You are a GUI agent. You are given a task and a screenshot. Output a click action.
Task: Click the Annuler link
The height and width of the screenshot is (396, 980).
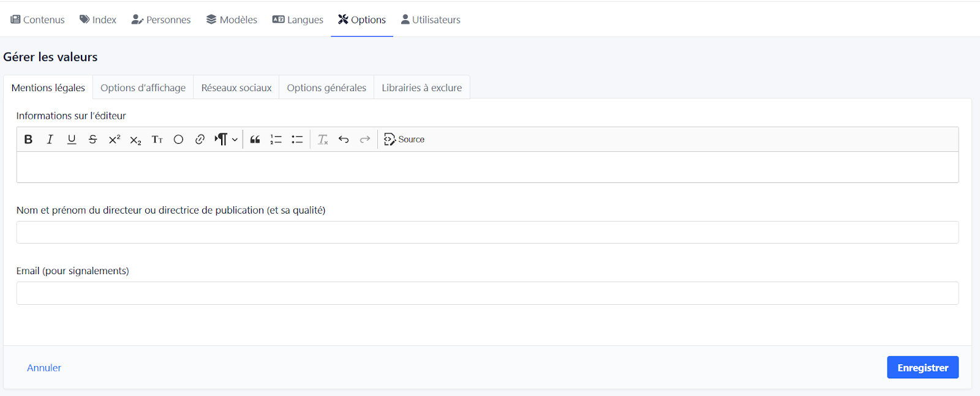pos(44,368)
